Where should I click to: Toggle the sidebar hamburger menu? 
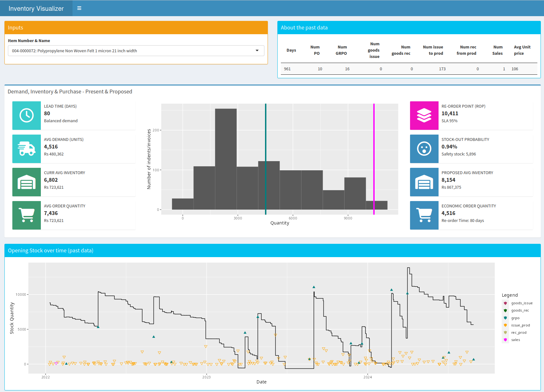point(79,8)
